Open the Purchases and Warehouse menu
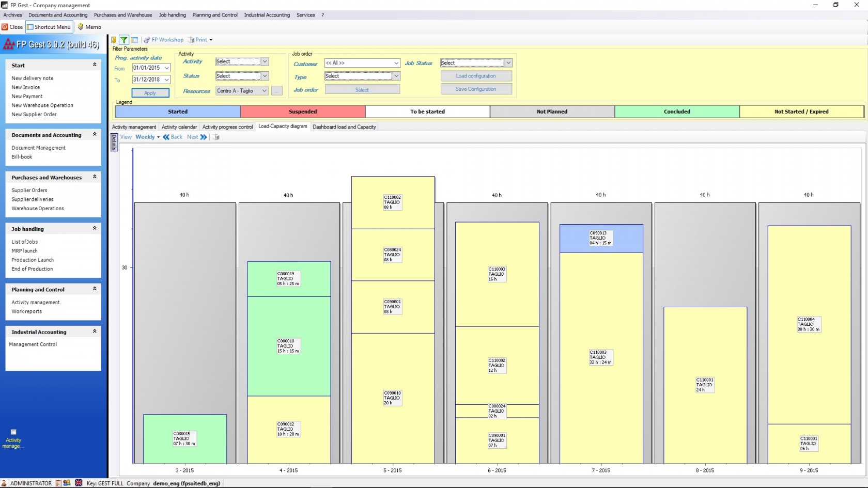868x488 pixels. (x=123, y=15)
